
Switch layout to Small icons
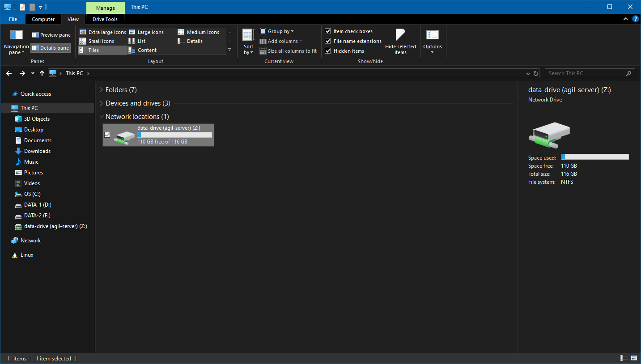pos(97,41)
